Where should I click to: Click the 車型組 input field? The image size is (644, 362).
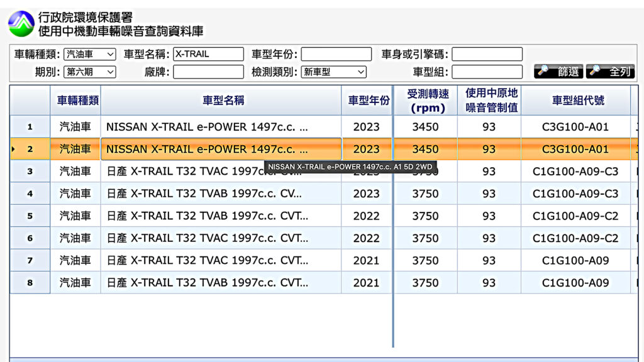(487, 72)
